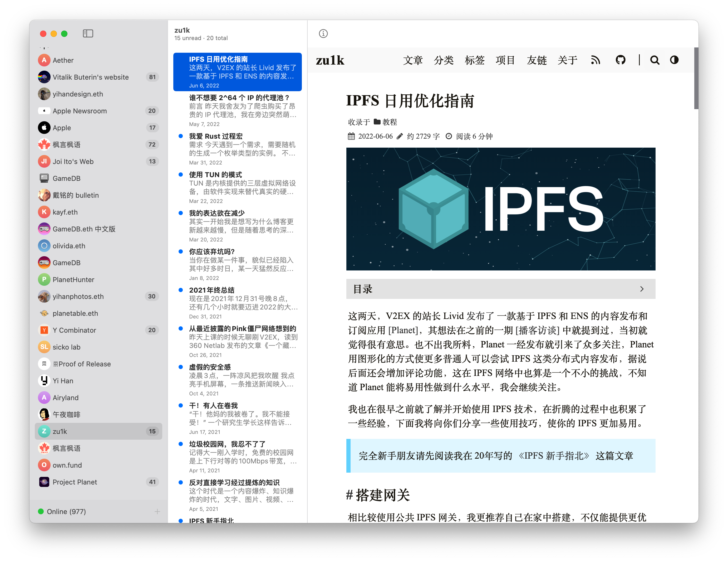Image resolution: width=728 pixels, height=562 pixels.
Task: Click the 教程 category link
Action: (389, 122)
